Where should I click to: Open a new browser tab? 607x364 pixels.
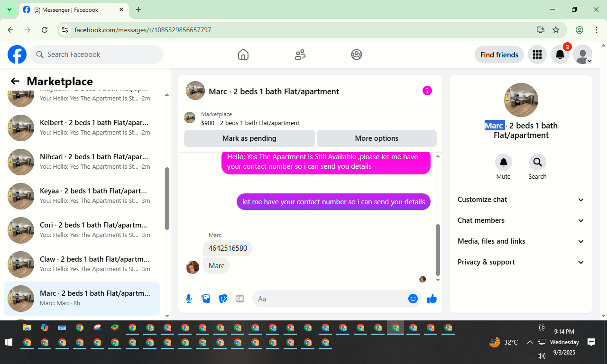click(x=138, y=9)
